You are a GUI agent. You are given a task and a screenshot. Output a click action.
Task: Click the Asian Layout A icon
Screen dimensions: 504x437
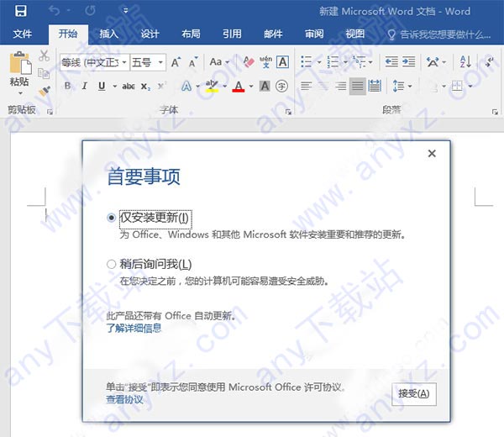[433, 61]
